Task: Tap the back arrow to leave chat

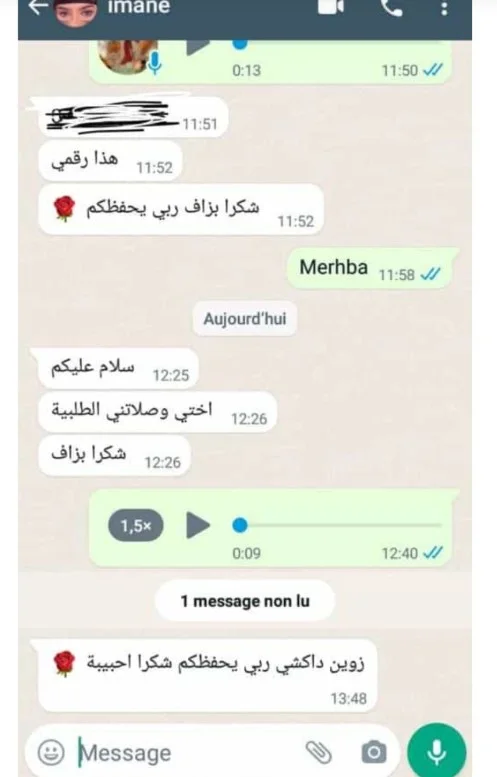Action: (x=38, y=7)
